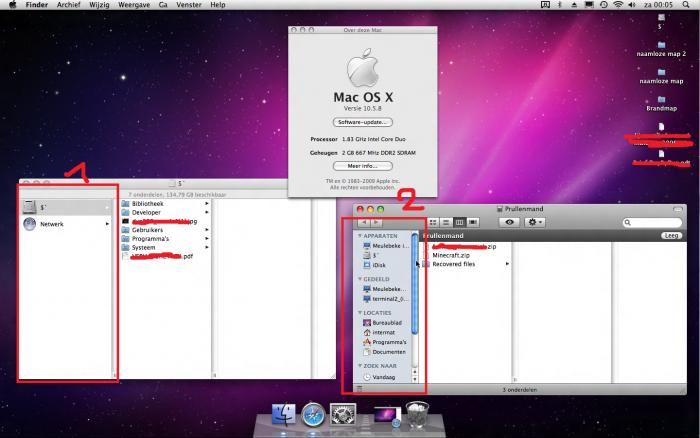Select Programma's folder in $ window

(145, 239)
